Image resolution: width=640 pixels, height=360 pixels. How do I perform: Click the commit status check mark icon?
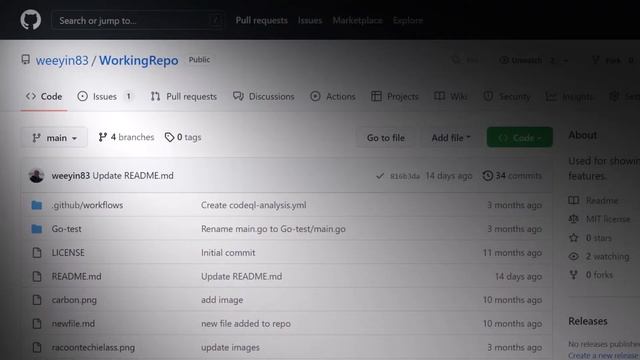(x=380, y=176)
